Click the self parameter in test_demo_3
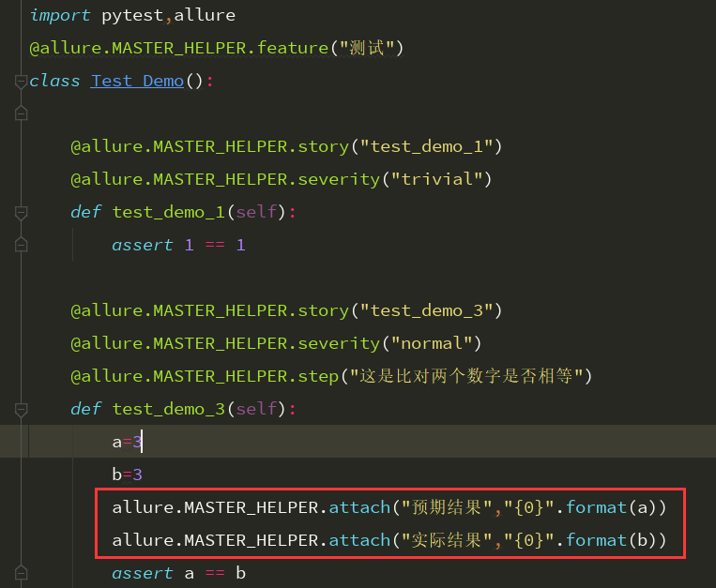This screenshot has height=588, width=716. 256,409
